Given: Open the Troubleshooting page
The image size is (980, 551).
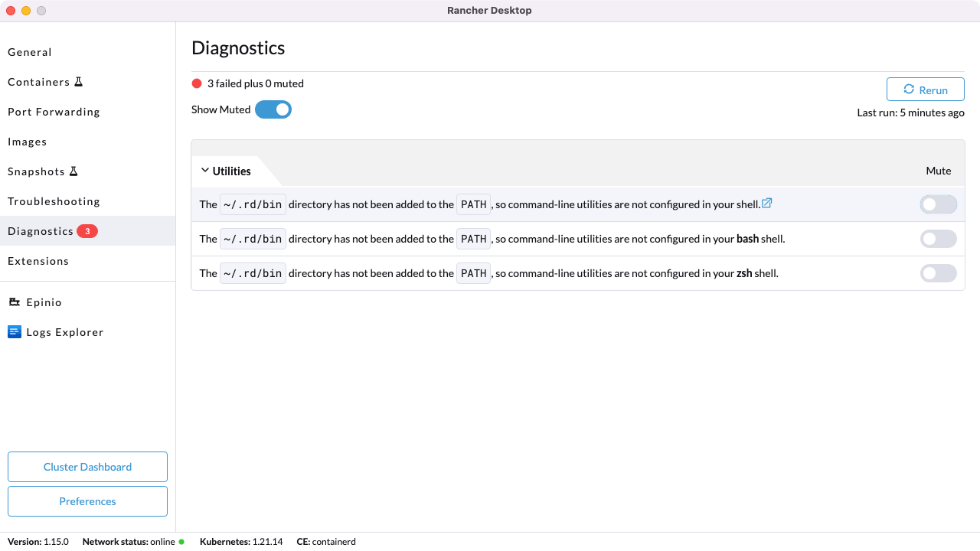Looking at the screenshot, I should click(54, 201).
